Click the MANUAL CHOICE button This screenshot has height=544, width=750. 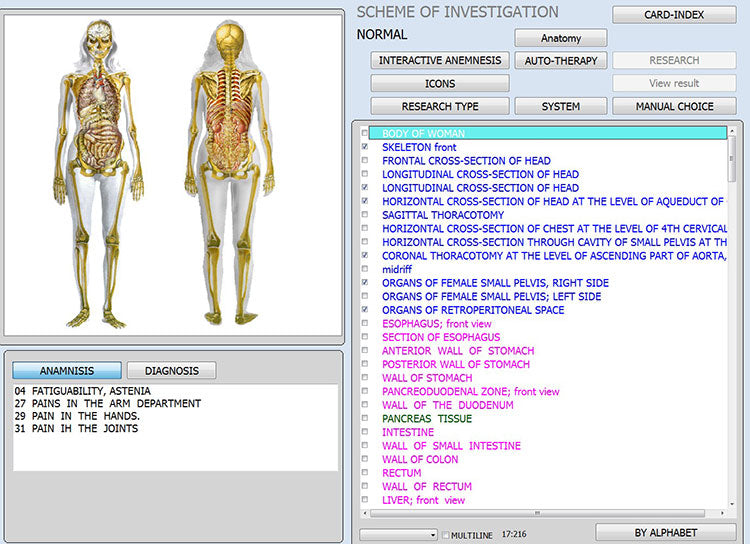tap(673, 106)
